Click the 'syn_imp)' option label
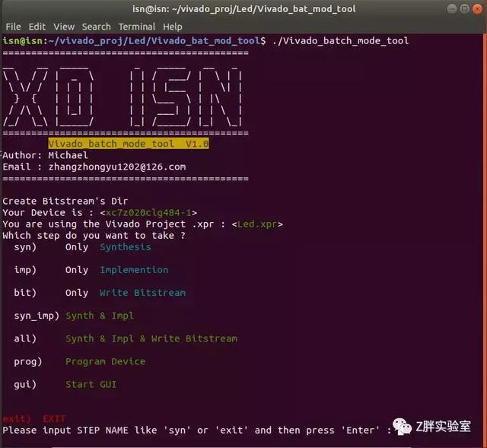 pyautogui.click(x=37, y=316)
